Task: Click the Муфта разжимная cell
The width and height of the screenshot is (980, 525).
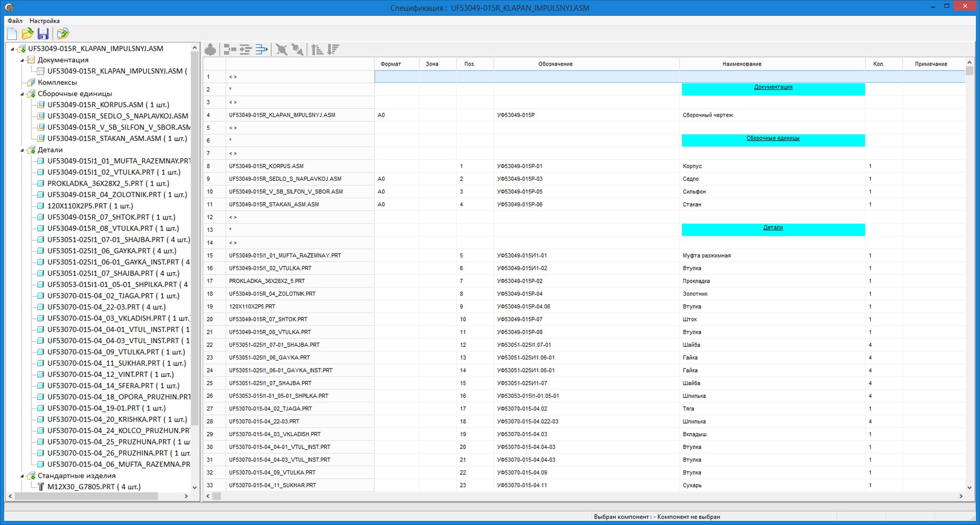Action: pos(772,255)
